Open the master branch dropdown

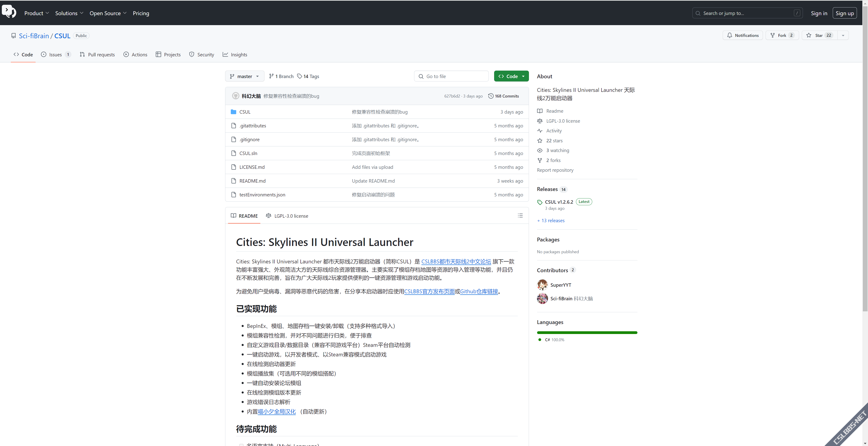pyautogui.click(x=245, y=76)
